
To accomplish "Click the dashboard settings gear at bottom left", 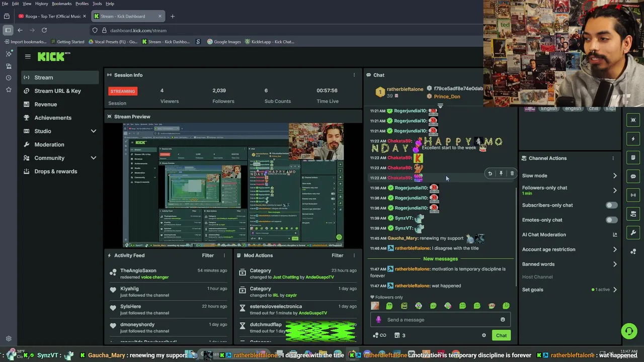I will click(x=9, y=339).
